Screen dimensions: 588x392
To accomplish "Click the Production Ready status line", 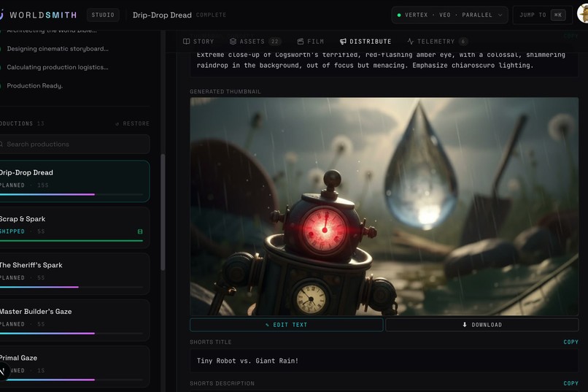I will pos(34,85).
